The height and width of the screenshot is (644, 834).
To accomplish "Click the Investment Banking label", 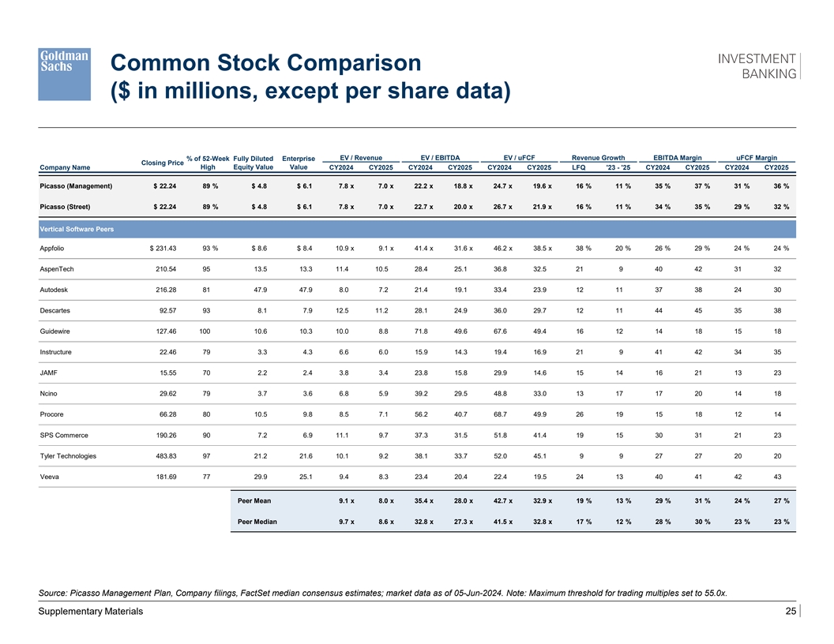I will coord(756,66).
